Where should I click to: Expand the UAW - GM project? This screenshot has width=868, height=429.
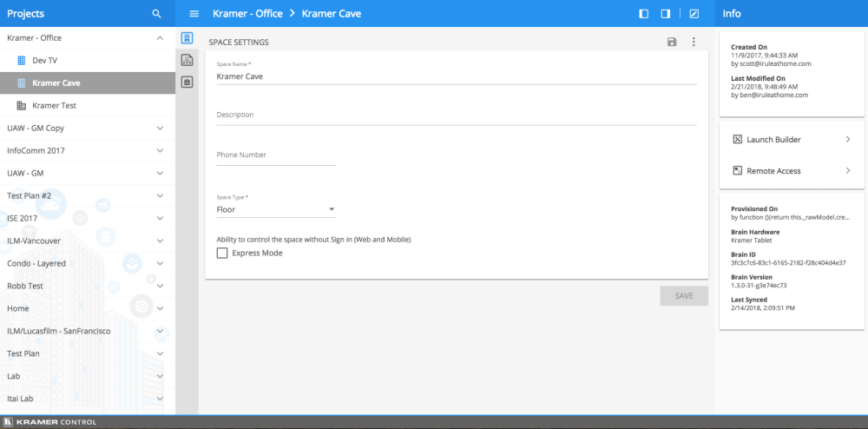point(160,174)
